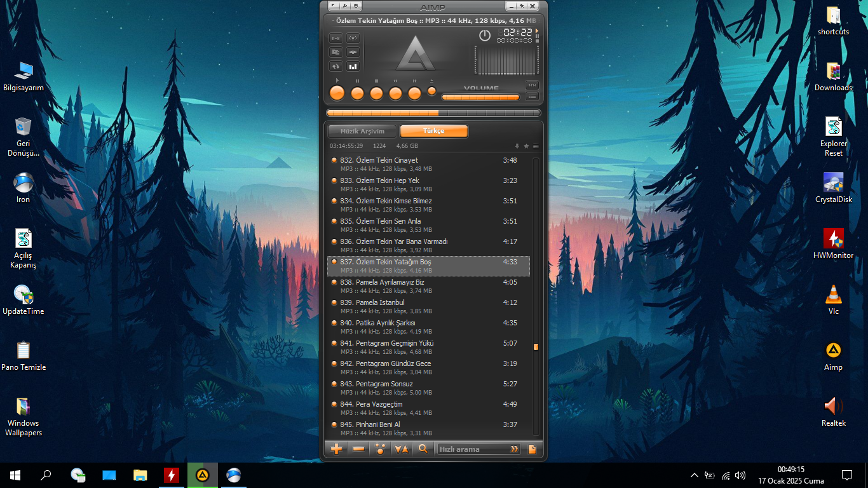Switch to the Müzik Arşivim playlist tab
The height and width of the screenshot is (488, 868).
(x=362, y=132)
